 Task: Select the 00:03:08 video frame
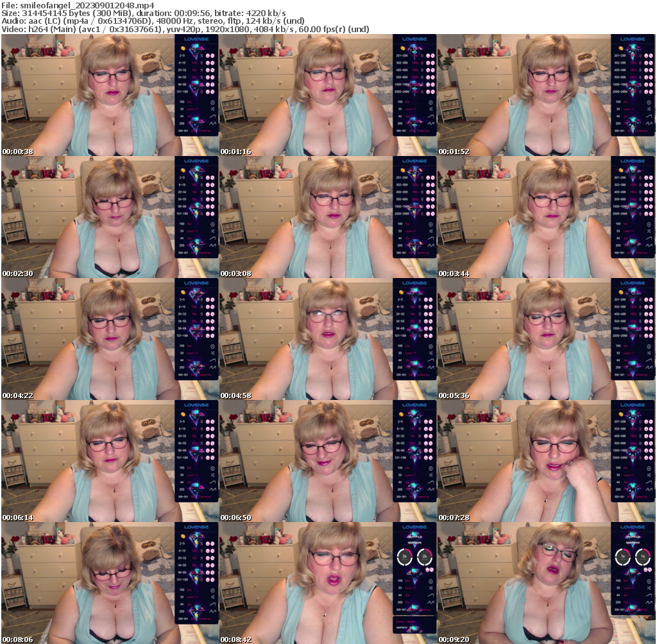click(x=328, y=217)
